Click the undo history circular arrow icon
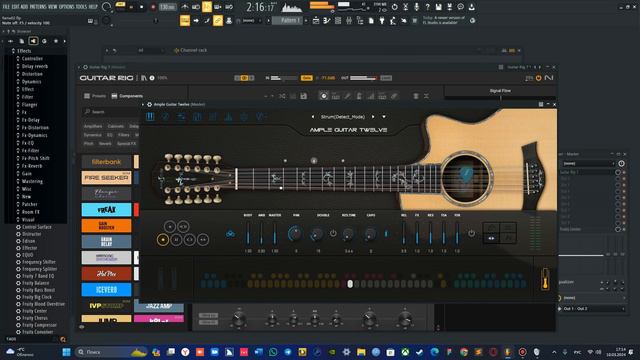The width and height of the screenshot is (640, 360). pos(394,7)
